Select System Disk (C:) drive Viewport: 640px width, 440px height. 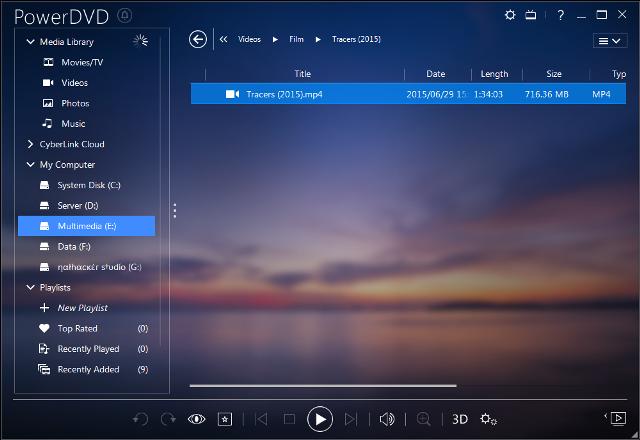tap(87, 185)
